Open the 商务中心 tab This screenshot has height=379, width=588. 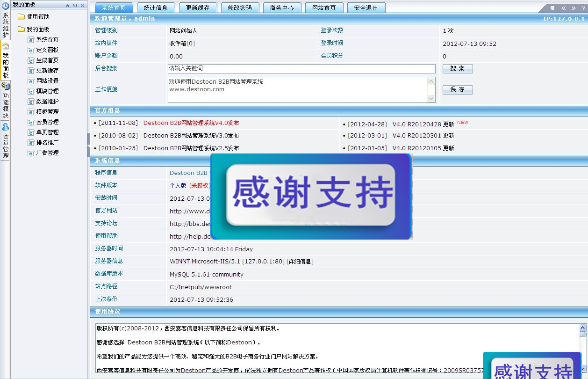[282, 8]
